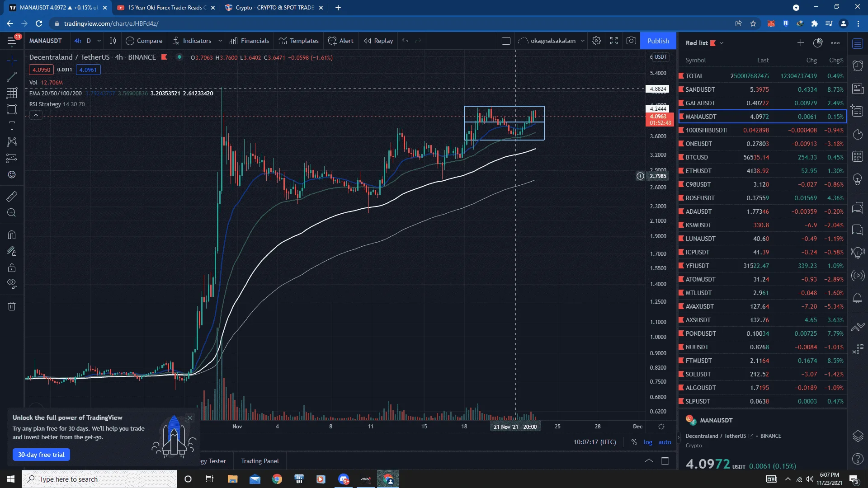Enter fullscreen mode
This screenshot has width=868, height=488.
[614, 41]
